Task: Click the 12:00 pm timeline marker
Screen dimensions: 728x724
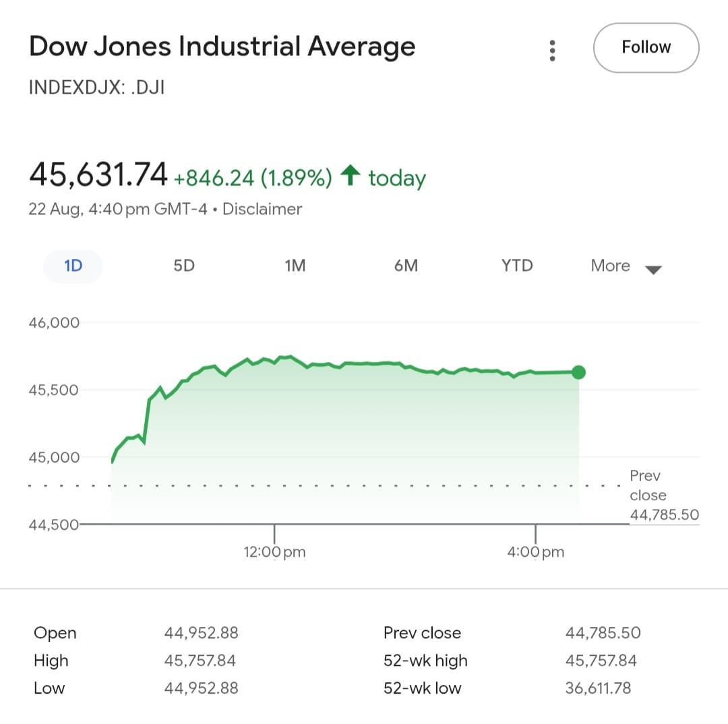Action: point(274,552)
